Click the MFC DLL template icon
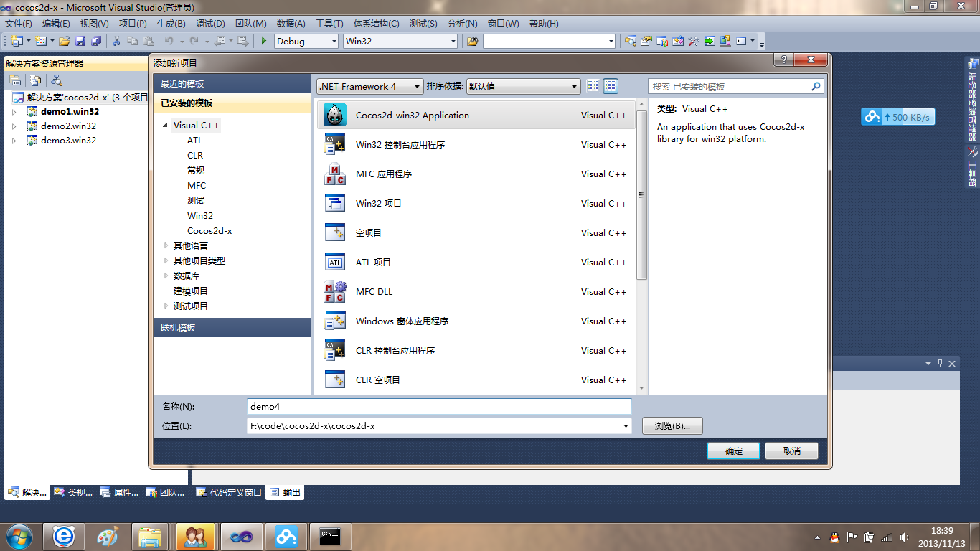The height and width of the screenshot is (551, 980). (335, 291)
